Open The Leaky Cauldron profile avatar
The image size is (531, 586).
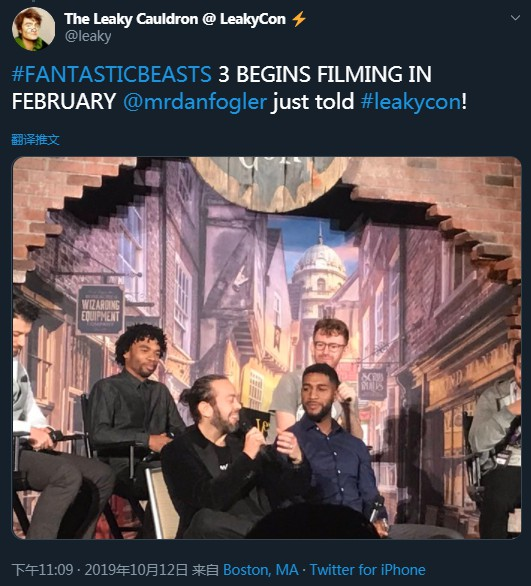point(33,29)
